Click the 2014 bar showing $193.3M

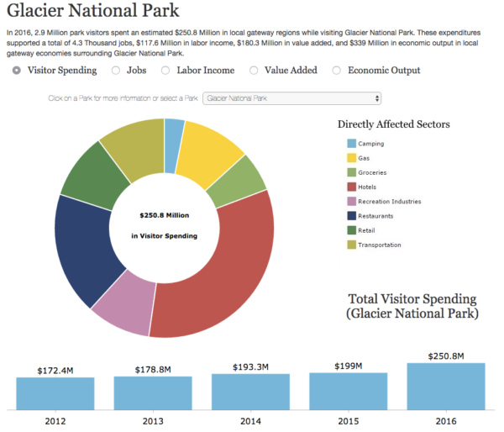pos(250,392)
